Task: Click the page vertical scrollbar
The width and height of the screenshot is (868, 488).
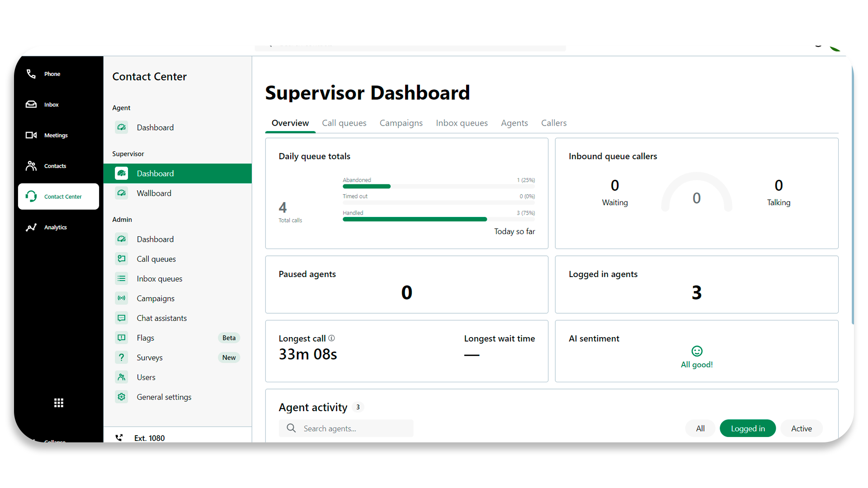Action: (852, 194)
